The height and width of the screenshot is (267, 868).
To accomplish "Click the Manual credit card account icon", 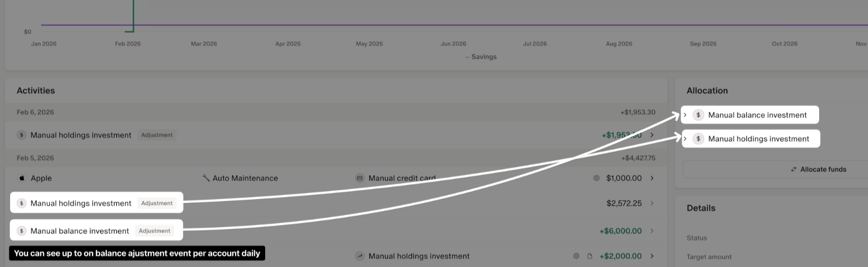I will coord(359,178).
